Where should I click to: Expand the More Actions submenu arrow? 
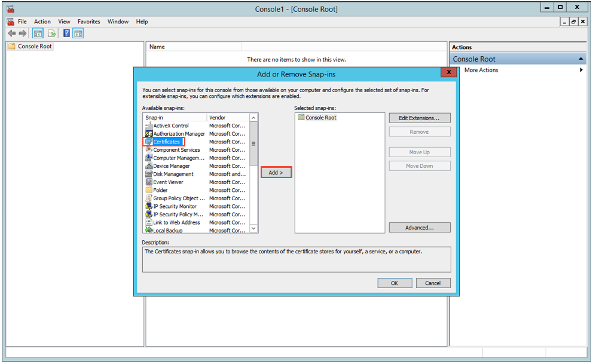pos(581,70)
